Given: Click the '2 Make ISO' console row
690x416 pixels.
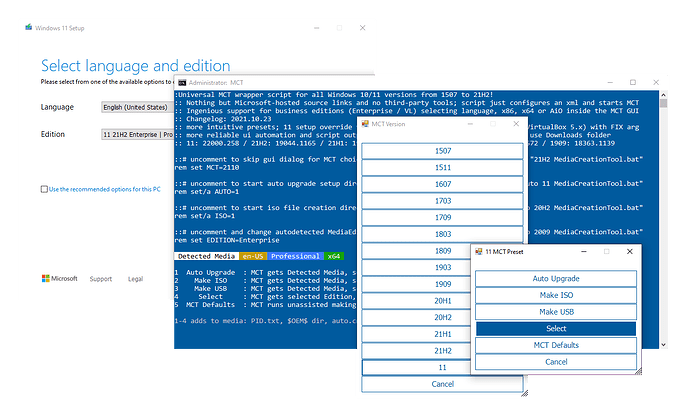Looking at the screenshot, I should click(x=265, y=280).
